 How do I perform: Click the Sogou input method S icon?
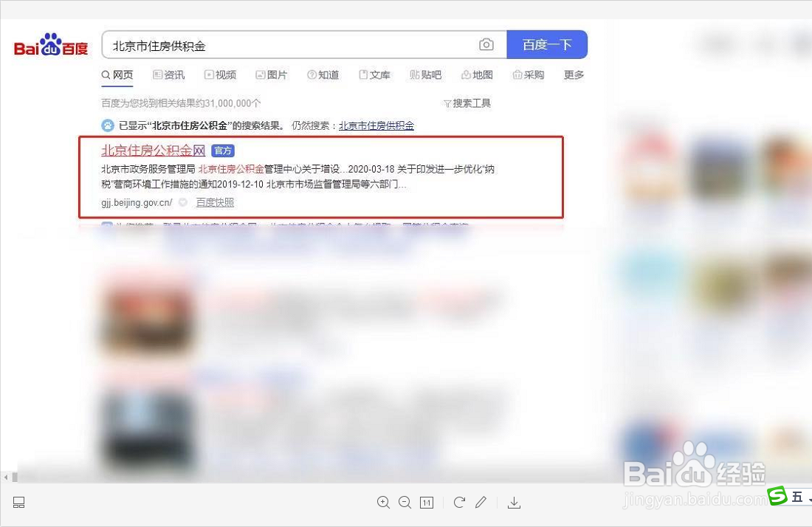(777, 496)
